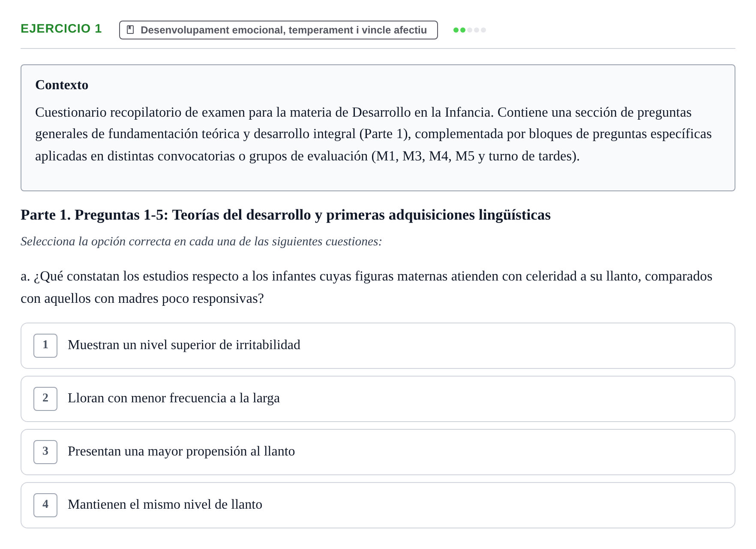Open the Desenvolupament emocional topic tag
Screen dimensions: 756x549
click(279, 30)
